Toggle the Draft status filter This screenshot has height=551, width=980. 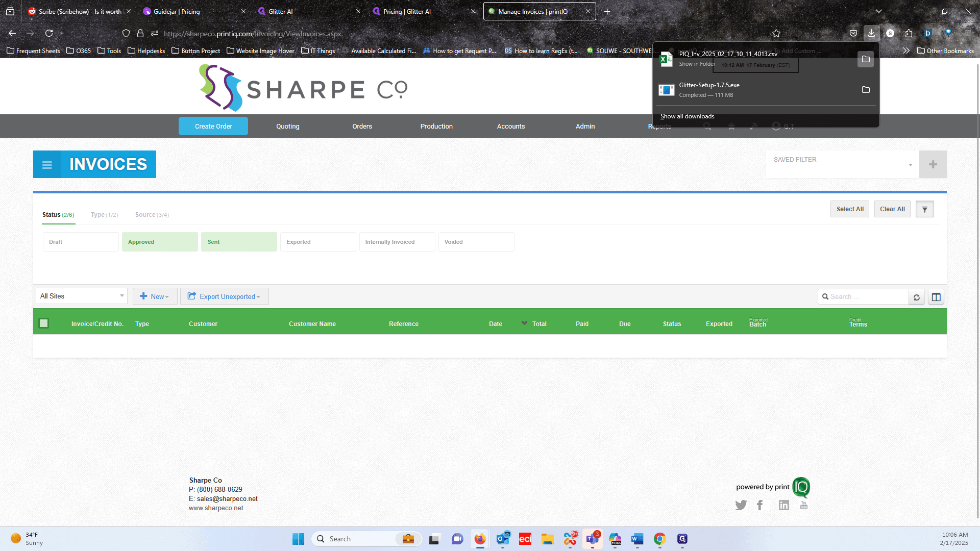point(81,242)
